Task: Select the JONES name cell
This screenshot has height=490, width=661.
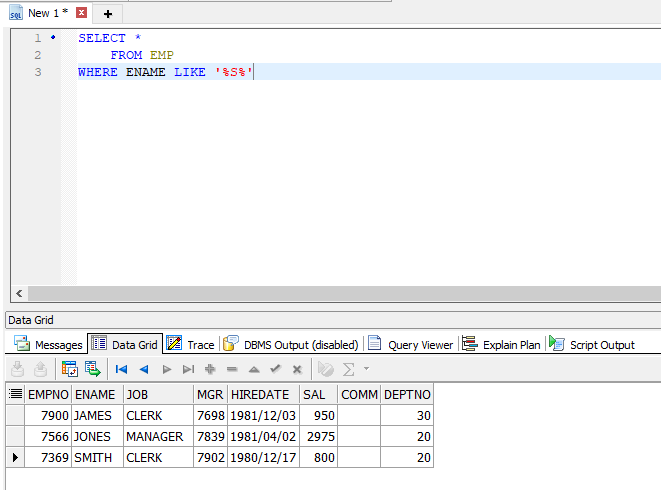Action: 97,436
